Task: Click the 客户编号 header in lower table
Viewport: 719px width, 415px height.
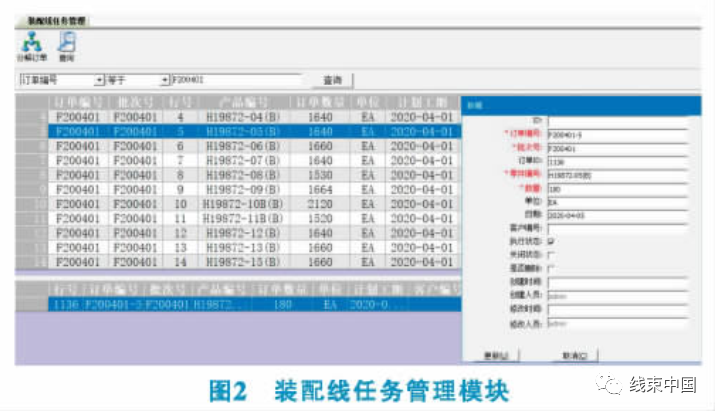Action: [436, 290]
